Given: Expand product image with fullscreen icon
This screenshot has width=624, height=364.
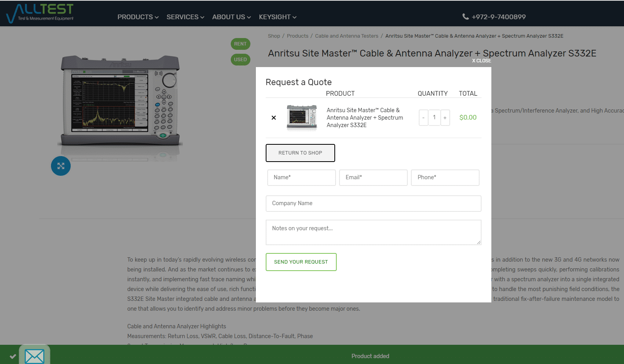Looking at the screenshot, I should [x=61, y=166].
